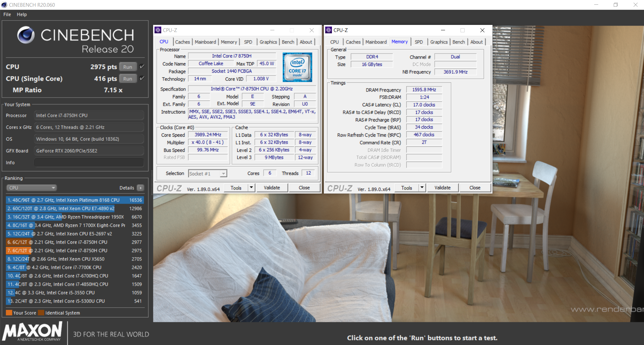Select ranking row Ryzen Threadripper 1950X

click(75, 217)
